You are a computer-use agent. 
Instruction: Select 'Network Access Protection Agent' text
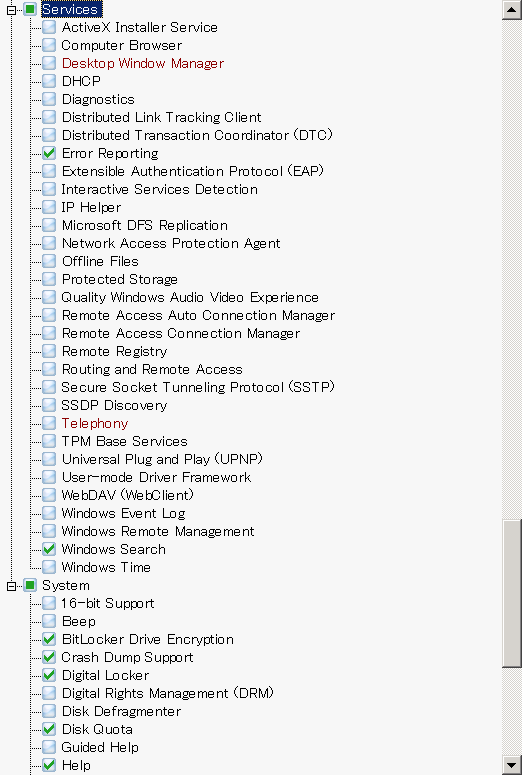click(171, 243)
